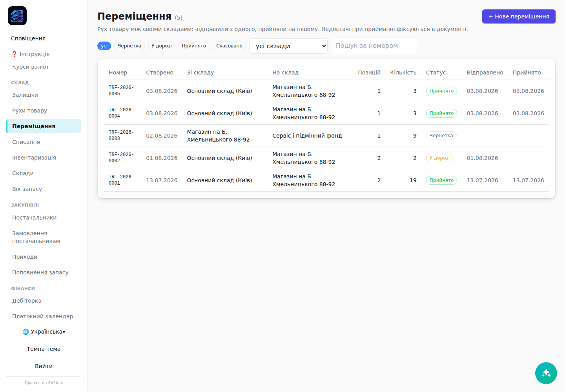Go to Залишки page

(44, 95)
